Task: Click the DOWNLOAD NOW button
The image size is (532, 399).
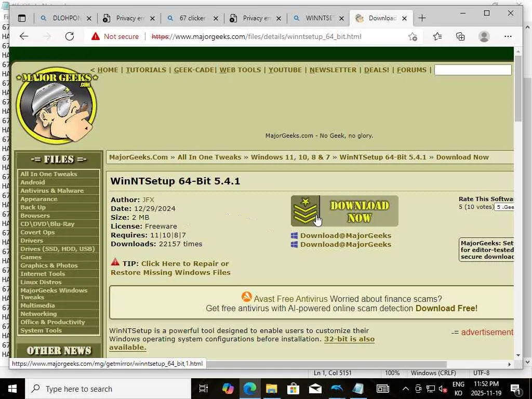Action: (x=344, y=211)
